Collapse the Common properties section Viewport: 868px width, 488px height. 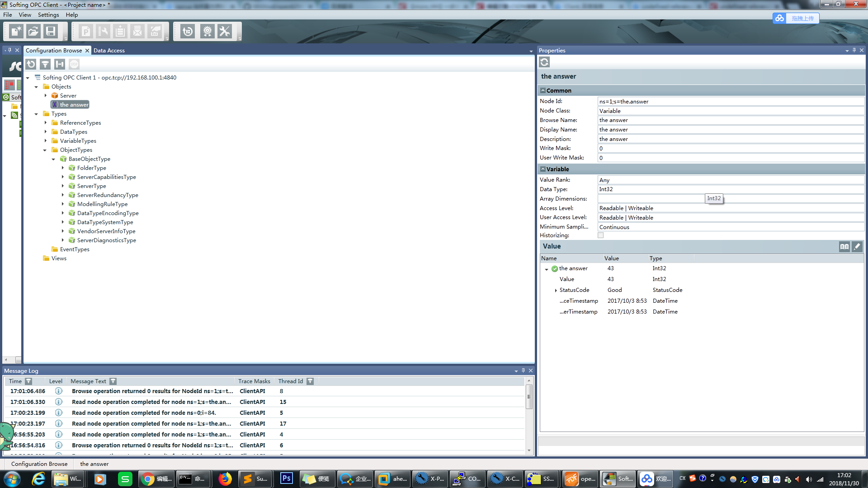point(543,90)
